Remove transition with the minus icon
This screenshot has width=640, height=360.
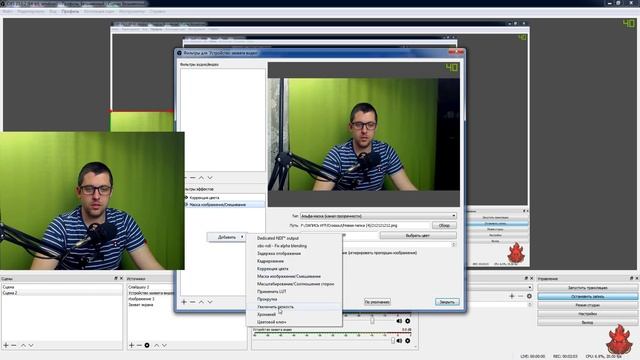coord(520,296)
